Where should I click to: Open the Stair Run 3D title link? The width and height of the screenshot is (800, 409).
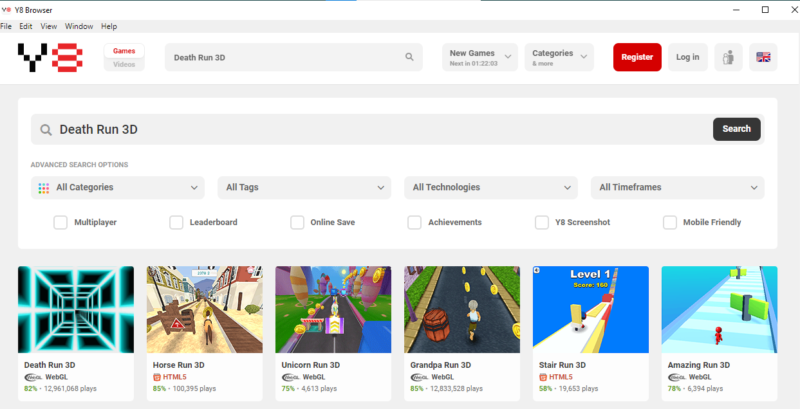(x=562, y=365)
